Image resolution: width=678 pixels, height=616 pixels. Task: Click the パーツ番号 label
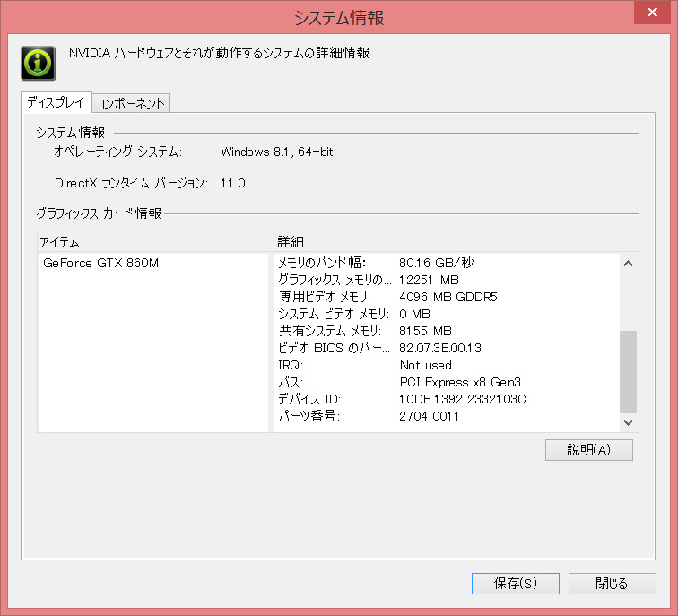pyautogui.click(x=309, y=416)
